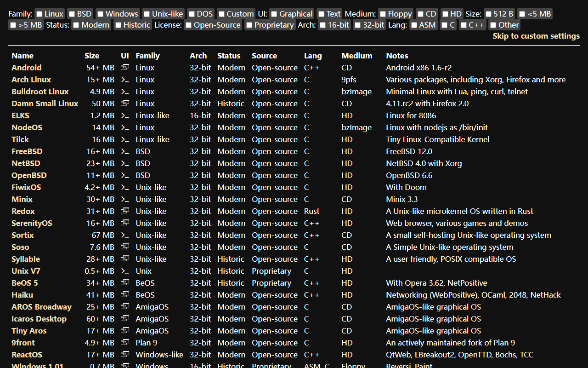The image size is (588, 368).
Task: Click text-mode UI icon in ELKS row
Action: (125, 115)
